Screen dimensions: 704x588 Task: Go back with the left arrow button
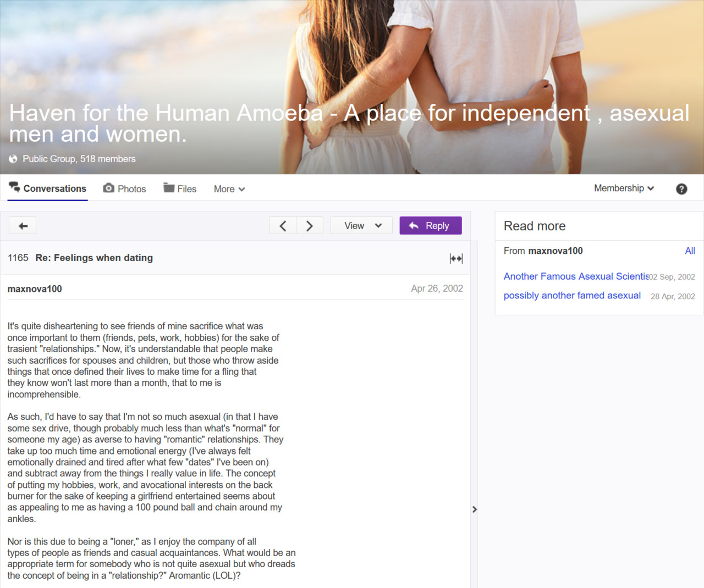pyautogui.click(x=23, y=226)
